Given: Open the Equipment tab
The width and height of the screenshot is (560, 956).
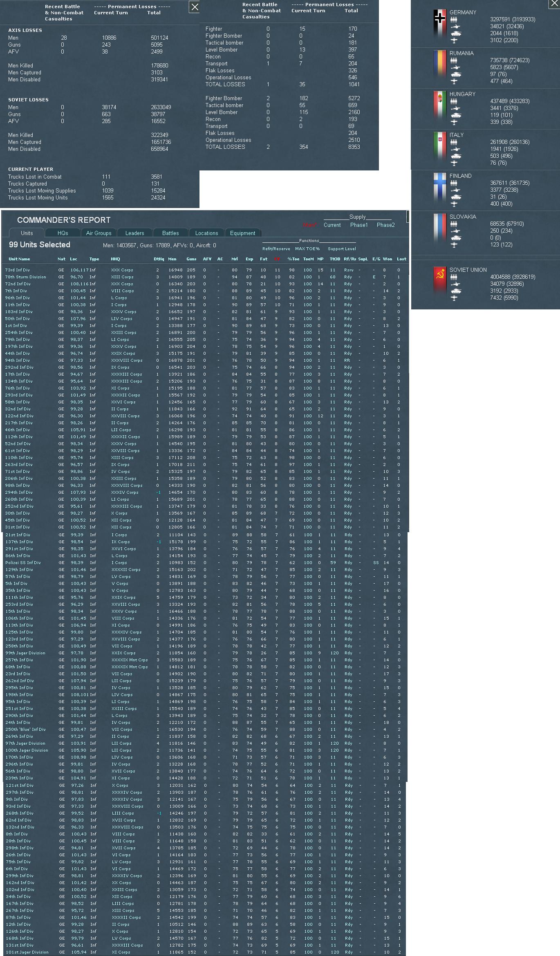Looking at the screenshot, I should tap(242, 233).
